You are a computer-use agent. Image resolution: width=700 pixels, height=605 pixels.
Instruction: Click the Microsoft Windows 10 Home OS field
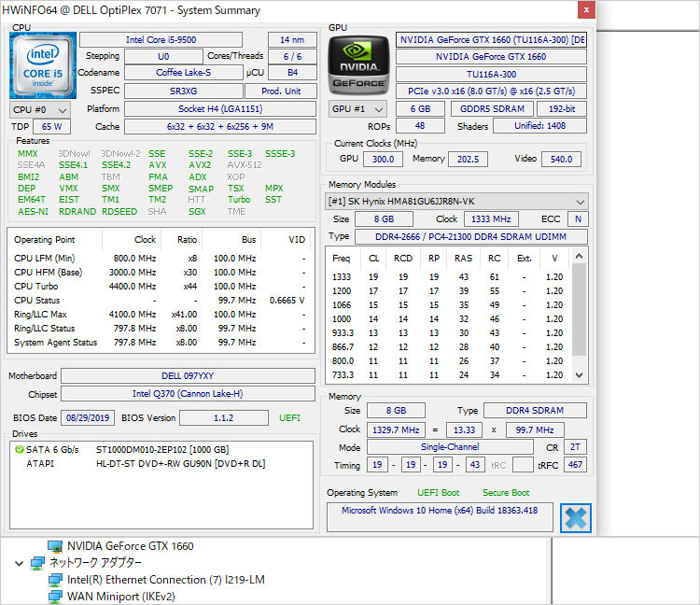pyautogui.click(x=440, y=517)
